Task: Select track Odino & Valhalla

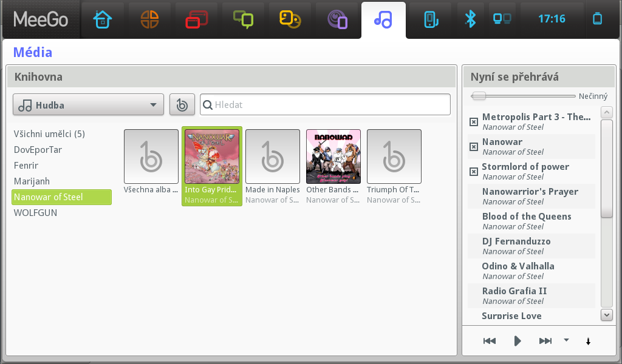Action: pos(531,271)
